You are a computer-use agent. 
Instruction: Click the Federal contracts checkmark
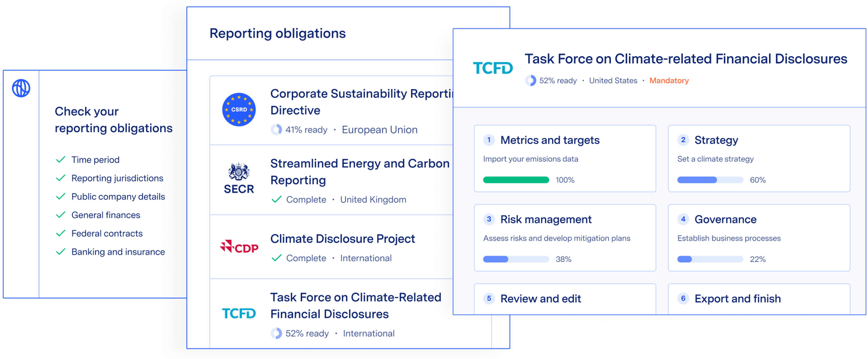point(61,233)
